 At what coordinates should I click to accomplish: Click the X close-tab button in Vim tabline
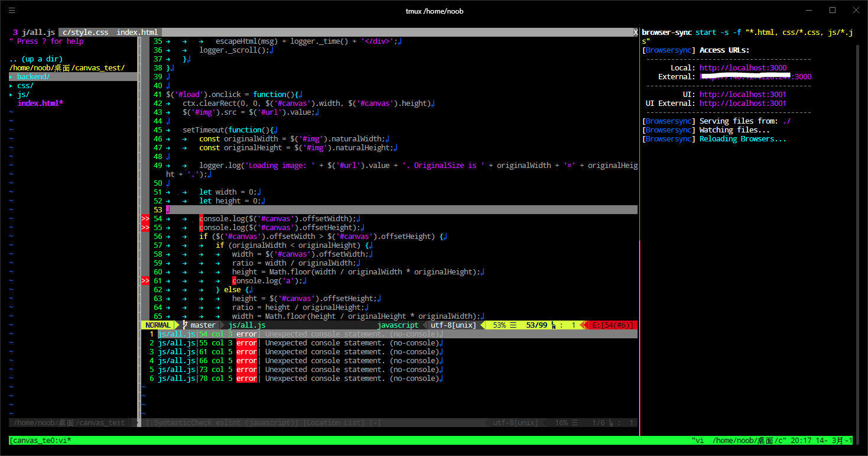pyautogui.click(x=635, y=33)
